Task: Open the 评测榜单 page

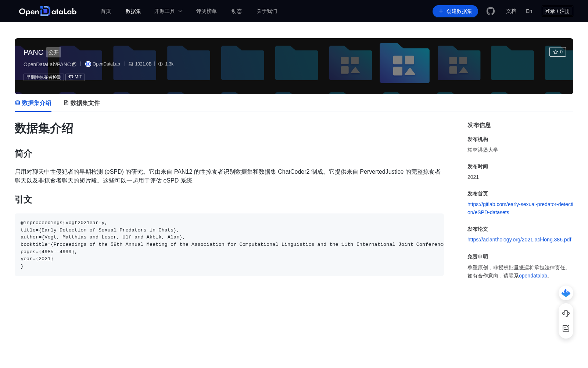Action: (x=207, y=11)
